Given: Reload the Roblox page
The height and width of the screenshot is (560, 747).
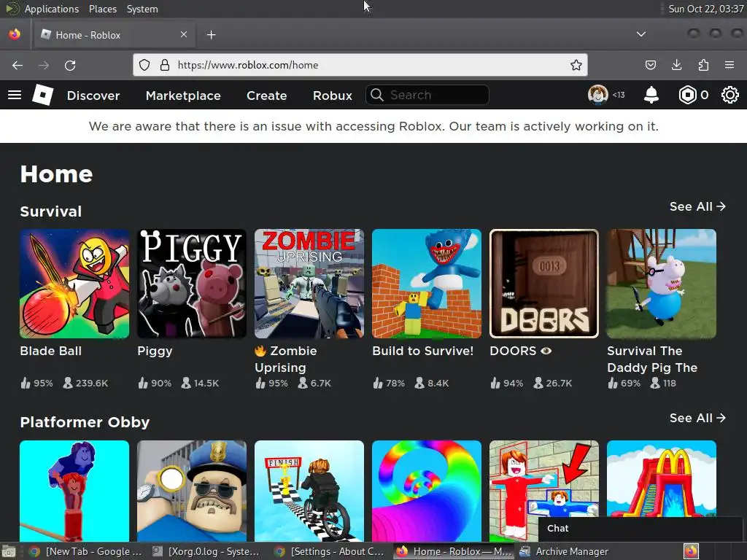Looking at the screenshot, I should [70, 65].
